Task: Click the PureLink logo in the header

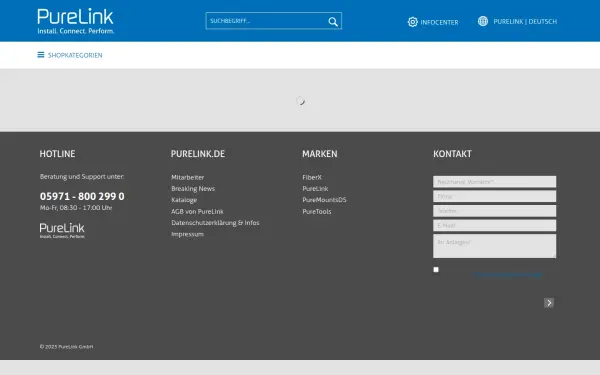Action: 75,21
